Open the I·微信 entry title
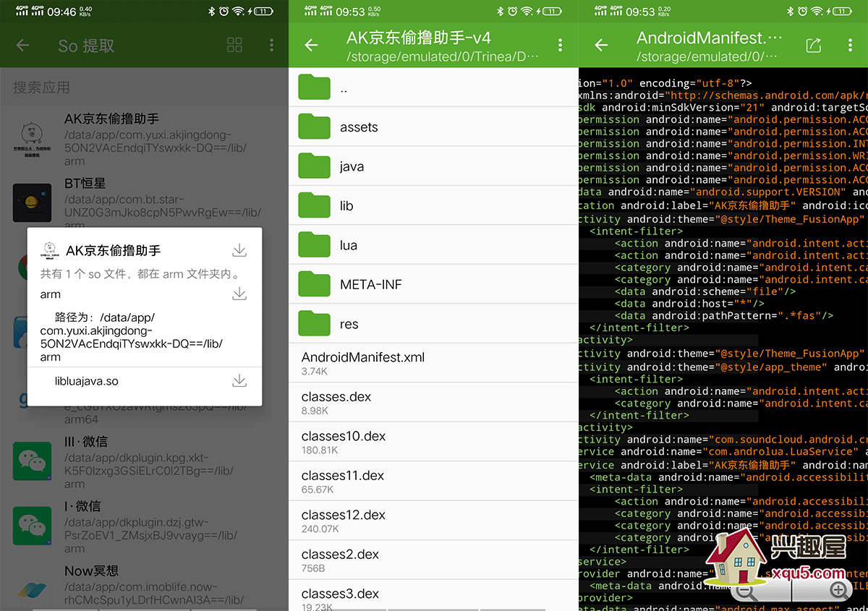The height and width of the screenshot is (611, 868). [82, 506]
